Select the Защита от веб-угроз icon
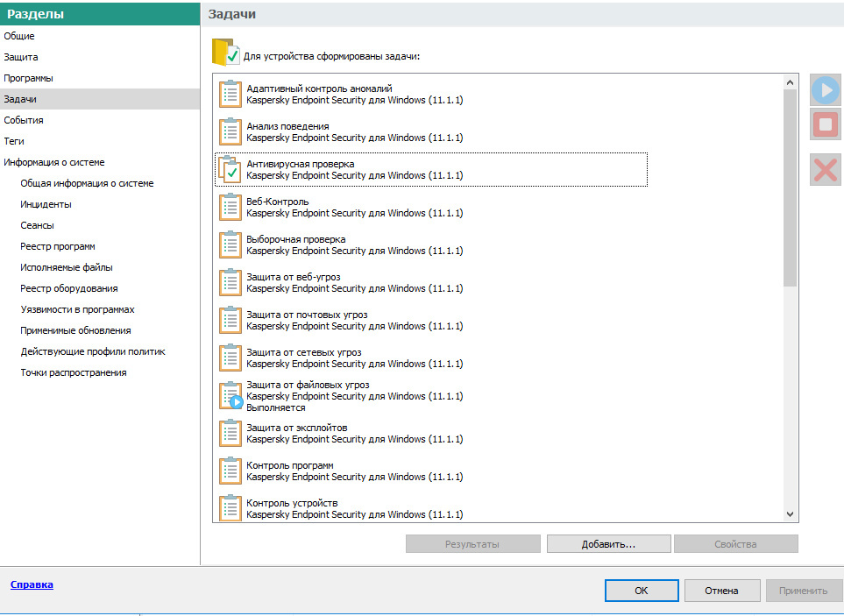 [x=231, y=282]
